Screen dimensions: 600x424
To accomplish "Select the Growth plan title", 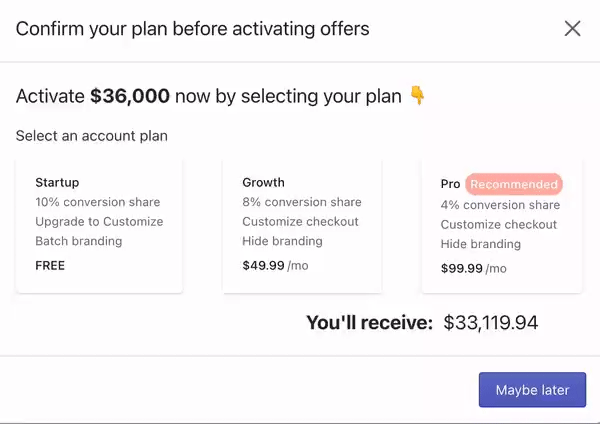I will click(263, 183).
